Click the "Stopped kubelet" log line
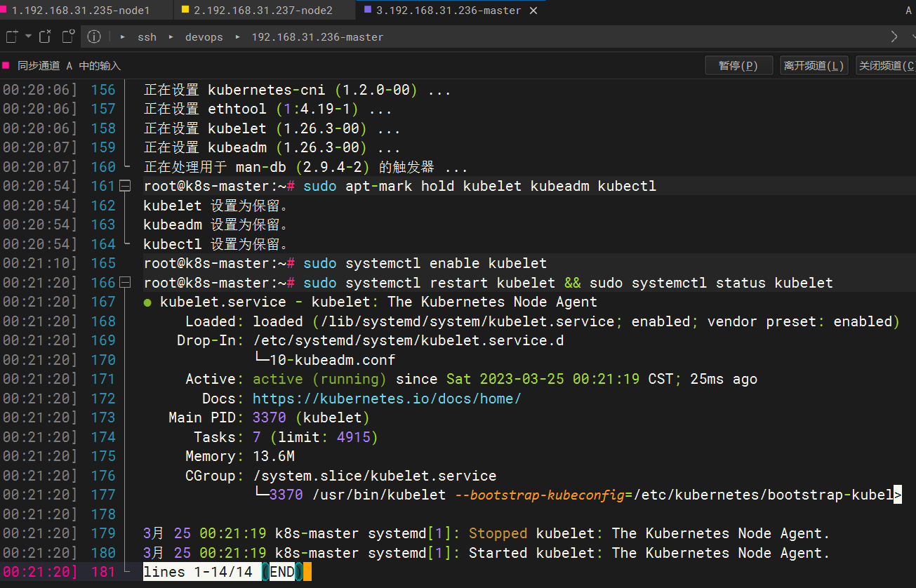Viewport: 916px width, 588px height. pyautogui.click(x=486, y=533)
